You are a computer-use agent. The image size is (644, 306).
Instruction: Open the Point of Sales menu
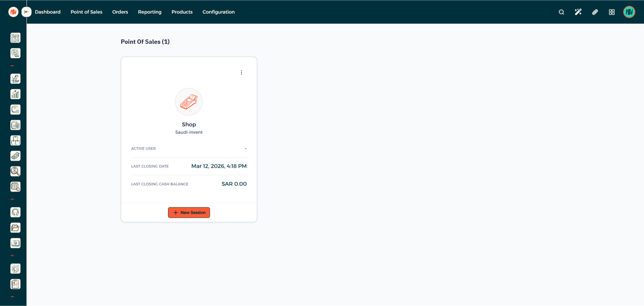86,12
